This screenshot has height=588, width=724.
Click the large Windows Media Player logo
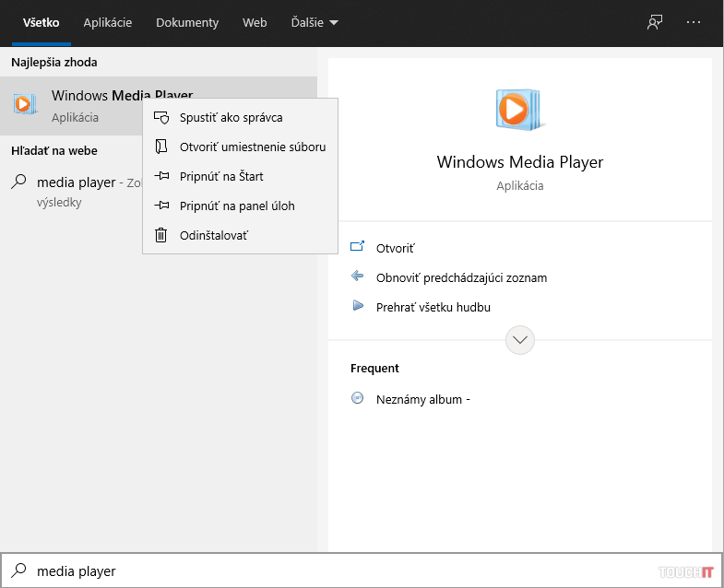tap(519, 109)
